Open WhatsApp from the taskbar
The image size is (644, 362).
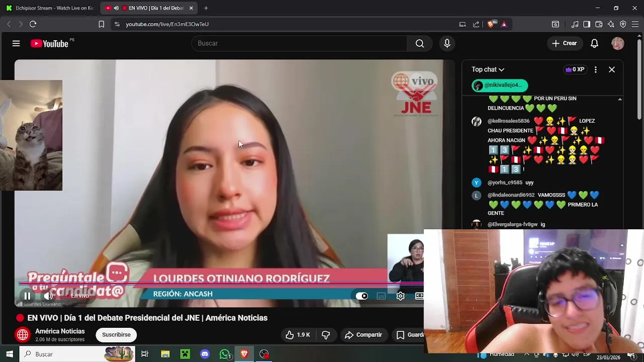[225, 354]
